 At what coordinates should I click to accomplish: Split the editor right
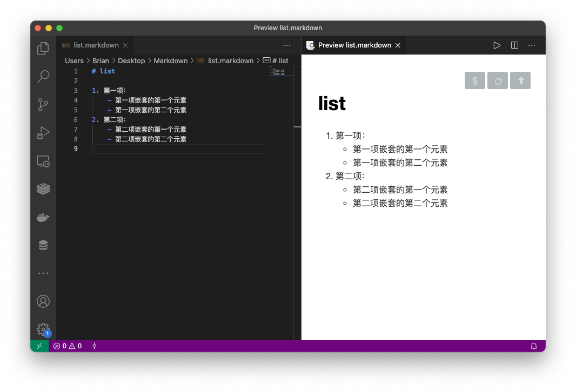[x=514, y=45]
